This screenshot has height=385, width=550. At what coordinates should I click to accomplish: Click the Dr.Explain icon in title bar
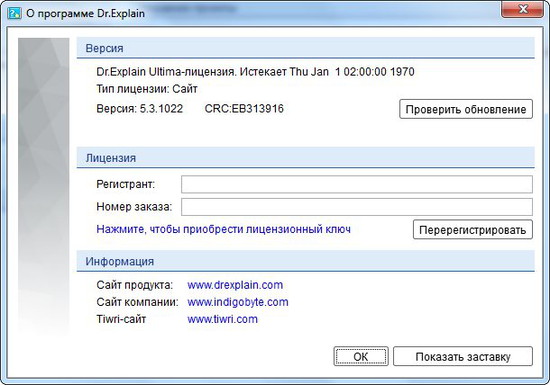pos(14,13)
